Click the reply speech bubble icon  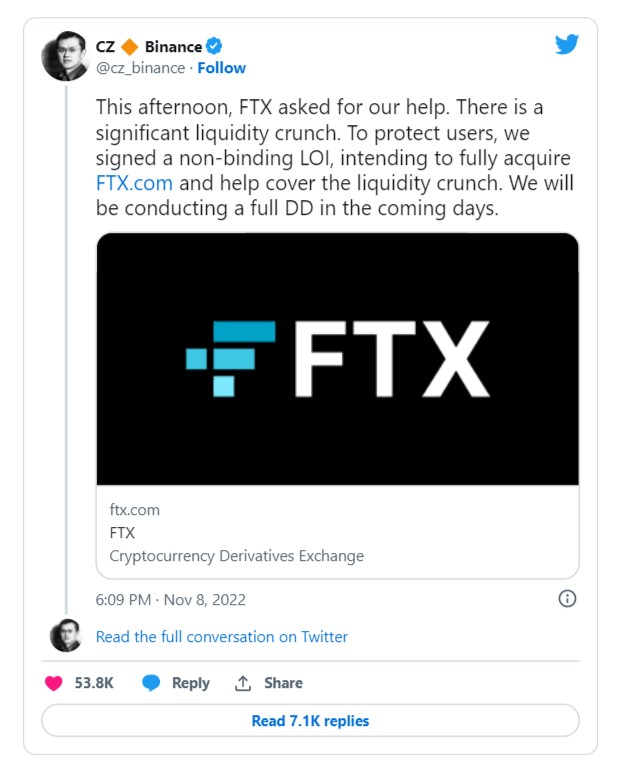151,683
